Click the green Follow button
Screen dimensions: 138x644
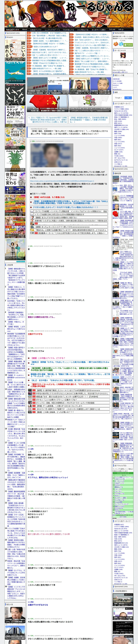click(x=128, y=45)
